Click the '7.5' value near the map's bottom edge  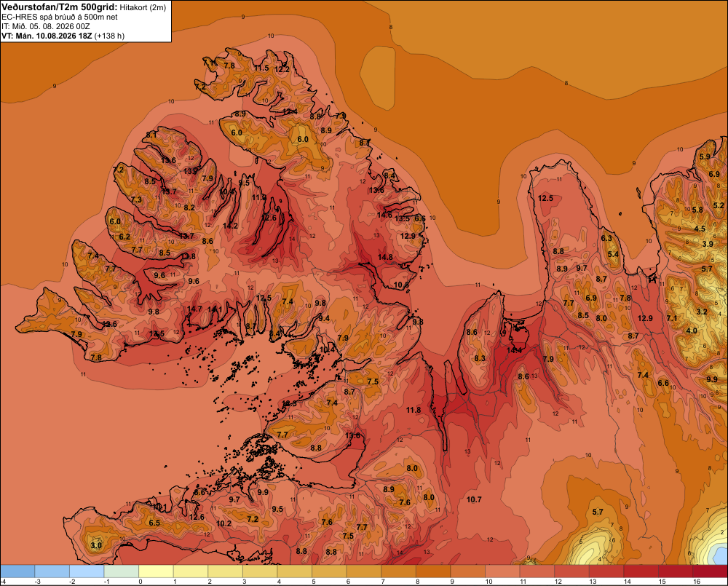[348, 535]
